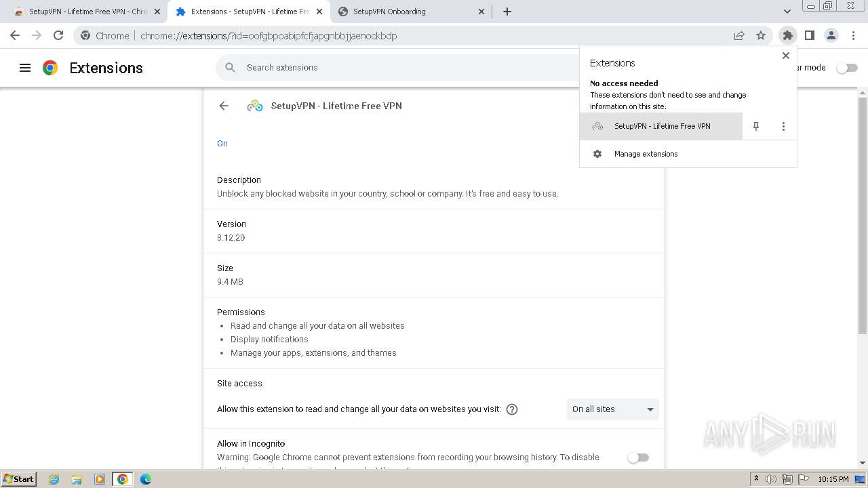Bookmark this tab with the star icon
Image resolution: width=868 pixels, height=488 pixels.
click(x=761, y=35)
